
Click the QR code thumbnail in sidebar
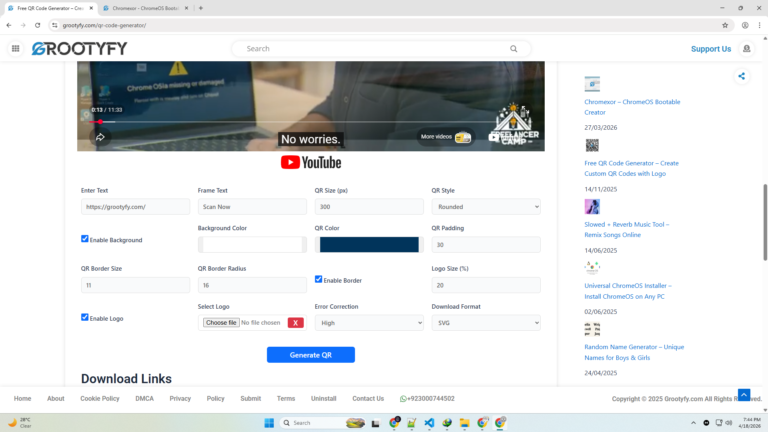tap(592, 145)
